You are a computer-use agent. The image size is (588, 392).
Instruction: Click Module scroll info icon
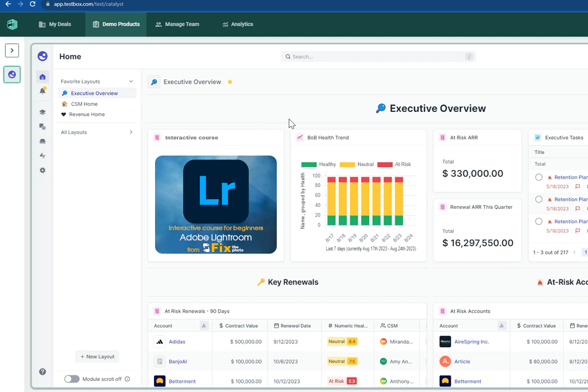coord(127,379)
